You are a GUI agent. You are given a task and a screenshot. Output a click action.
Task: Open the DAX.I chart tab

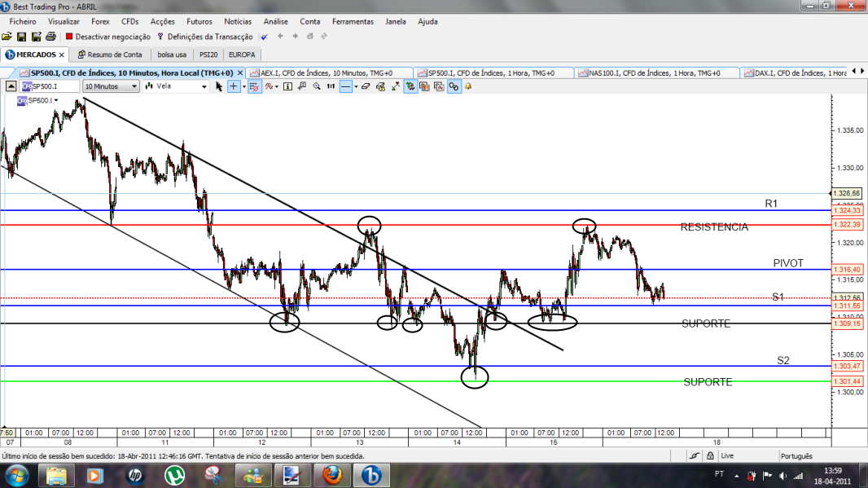(x=795, y=73)
